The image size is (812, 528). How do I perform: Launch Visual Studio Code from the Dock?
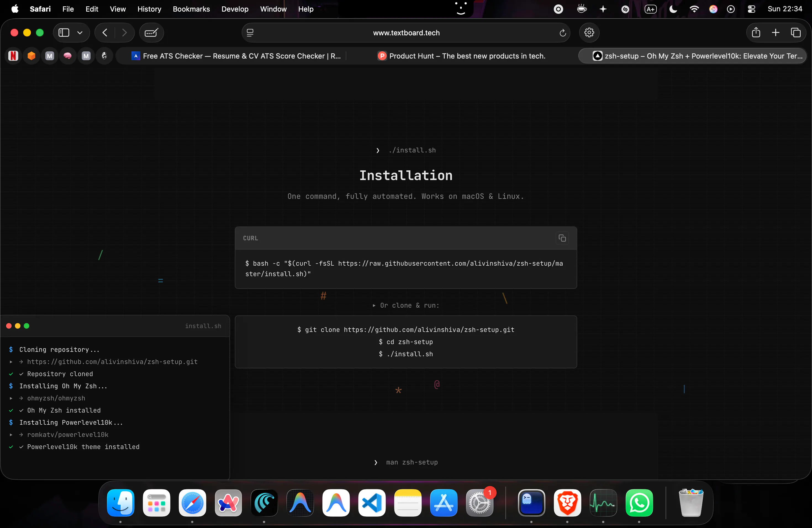tap(372, 503)
